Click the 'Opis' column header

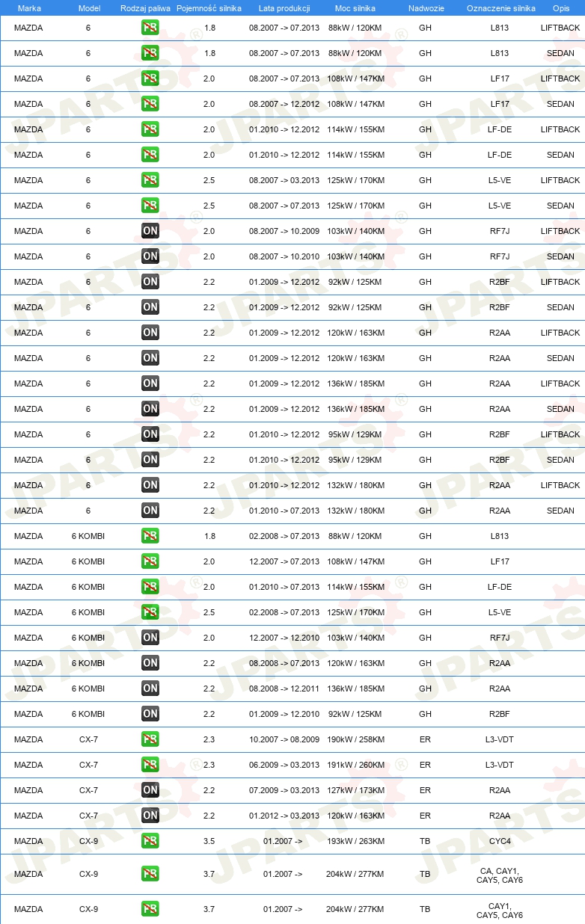point(561,8)
